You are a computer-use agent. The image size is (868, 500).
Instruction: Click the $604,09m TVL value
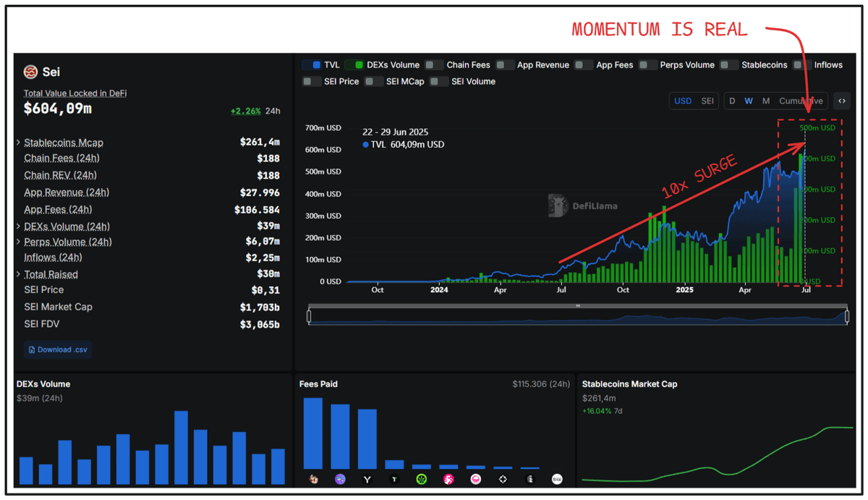click(x=58, y=109)
